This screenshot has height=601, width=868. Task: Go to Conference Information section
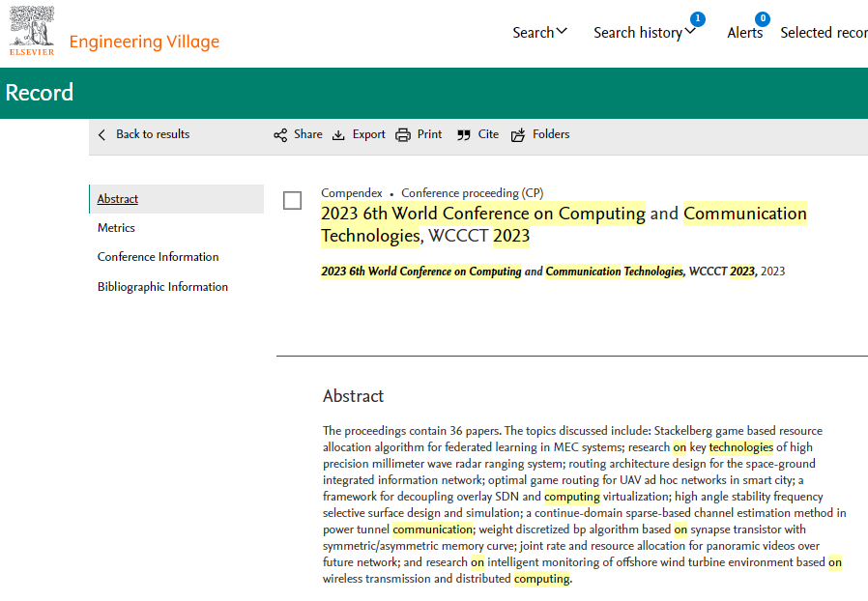coord(158,257)
